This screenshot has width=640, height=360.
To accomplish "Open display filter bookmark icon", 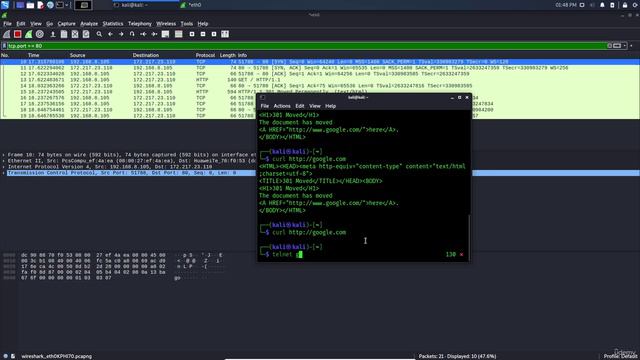I will [4, 46].
